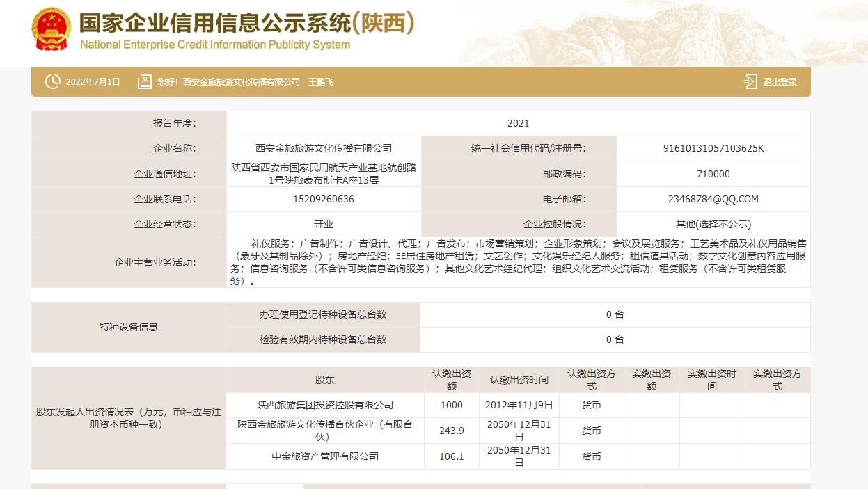
Task: Click the enterprise address cell
Action: coord(324,174)
